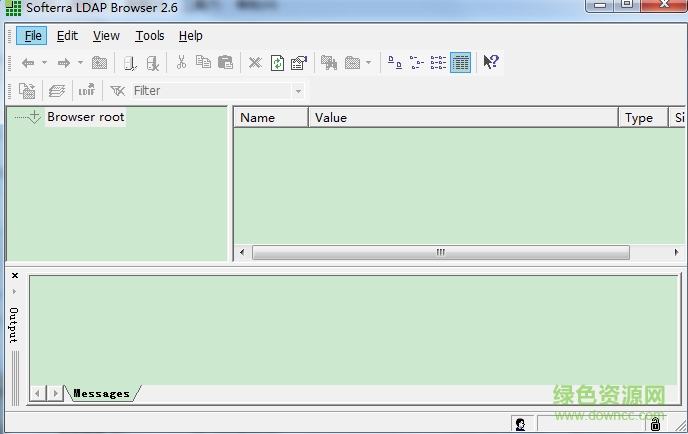This screenshot has width=688, height=434.
Task: Sort by the Name column header
Action: (x=271, y=118)
